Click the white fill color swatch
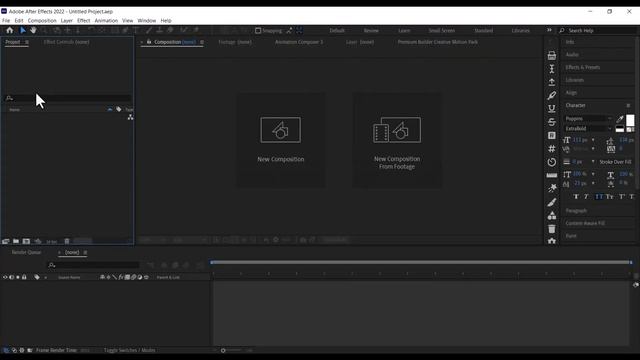 tap(630, 120)
